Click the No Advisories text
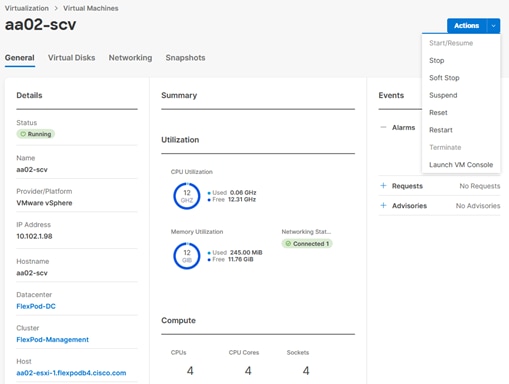The image size is (509, 384). (478, 206)
